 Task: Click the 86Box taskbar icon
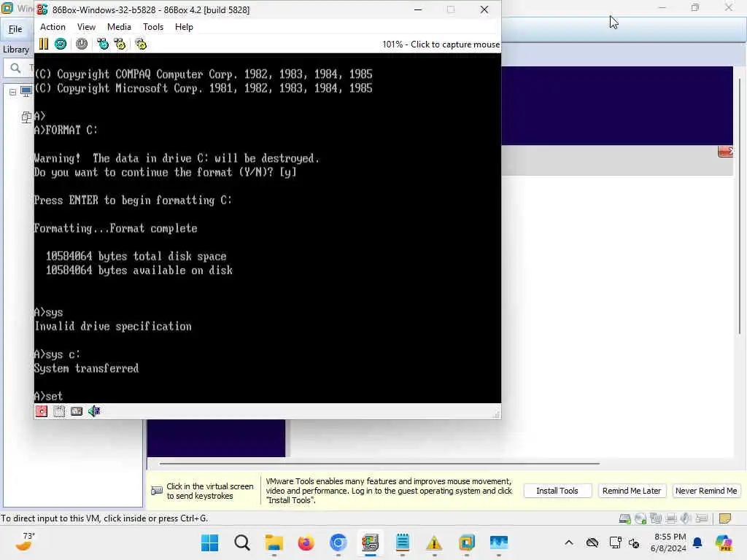click(370, 542)
